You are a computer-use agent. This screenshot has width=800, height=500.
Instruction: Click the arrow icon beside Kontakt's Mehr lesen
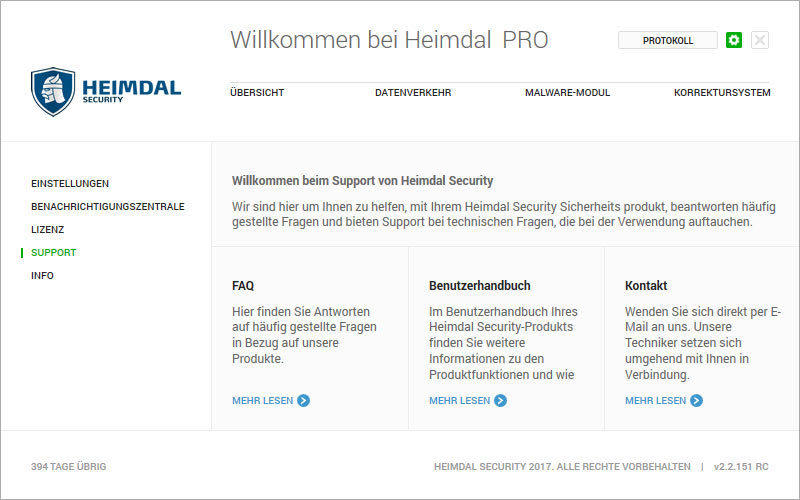tap(697, 401)
